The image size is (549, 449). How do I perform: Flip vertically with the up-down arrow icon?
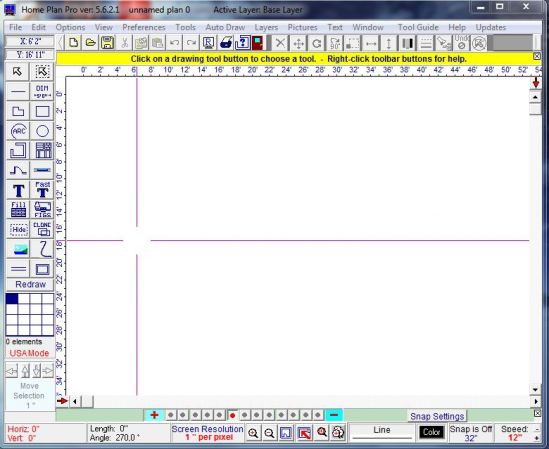(389, 43)
